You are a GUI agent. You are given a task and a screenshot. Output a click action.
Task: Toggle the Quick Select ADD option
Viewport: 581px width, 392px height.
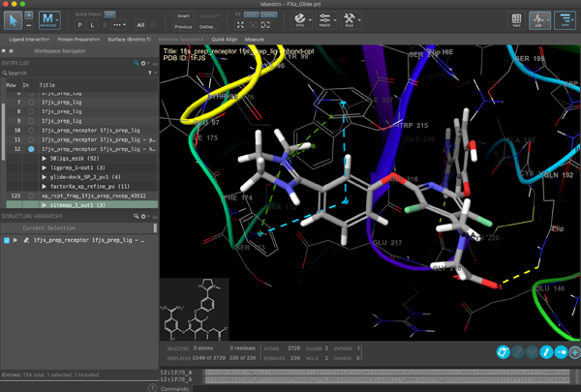click(x=109, y=15)
